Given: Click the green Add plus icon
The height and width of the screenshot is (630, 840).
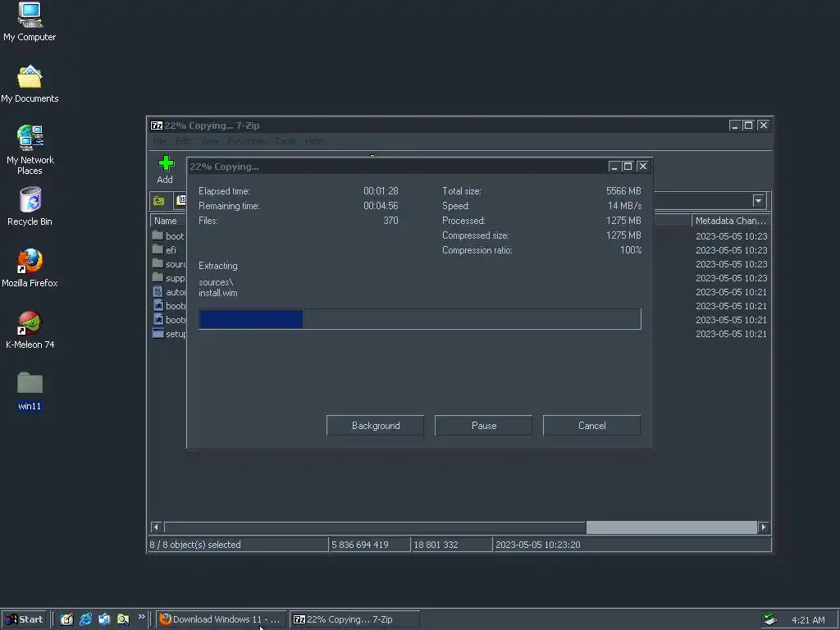Looking at the screenshot, I should 166,163.
